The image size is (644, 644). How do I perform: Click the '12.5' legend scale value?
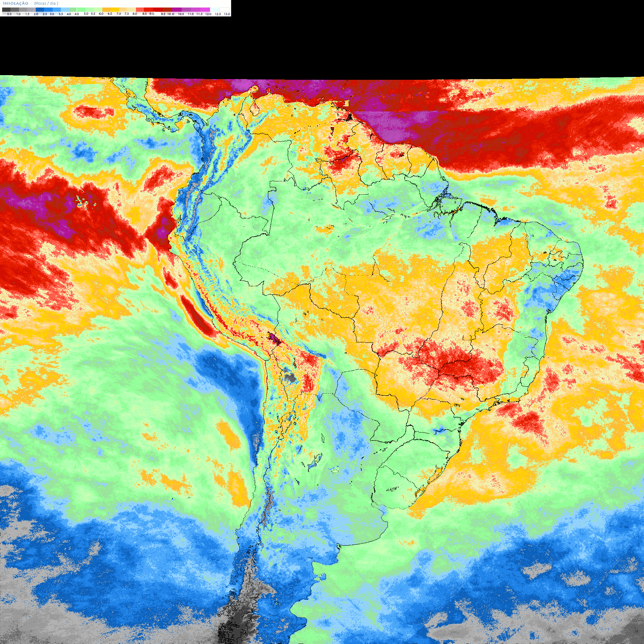click(218, 14)
